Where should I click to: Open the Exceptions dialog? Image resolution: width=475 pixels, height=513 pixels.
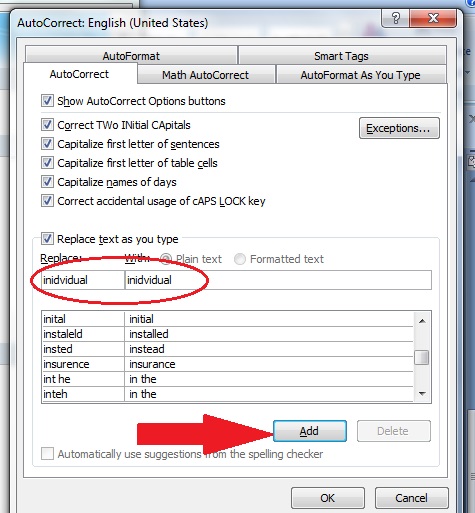(399, 128)
